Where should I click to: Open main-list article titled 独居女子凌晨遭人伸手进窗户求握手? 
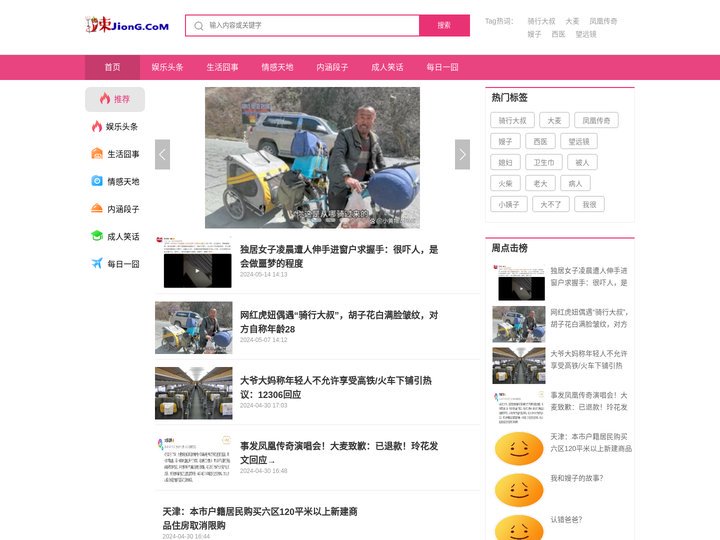click(339, 256)
